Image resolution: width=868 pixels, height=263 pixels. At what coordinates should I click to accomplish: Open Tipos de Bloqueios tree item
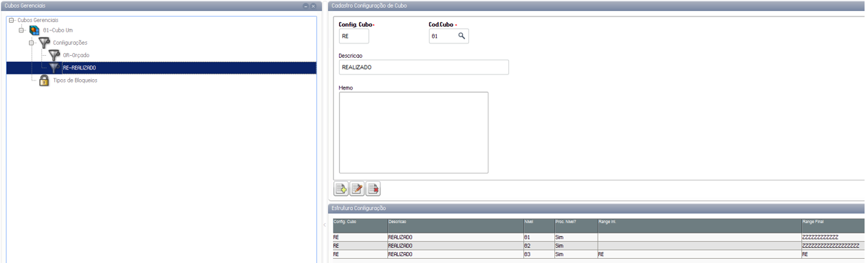pyautogui.click(x=75, y=80)
